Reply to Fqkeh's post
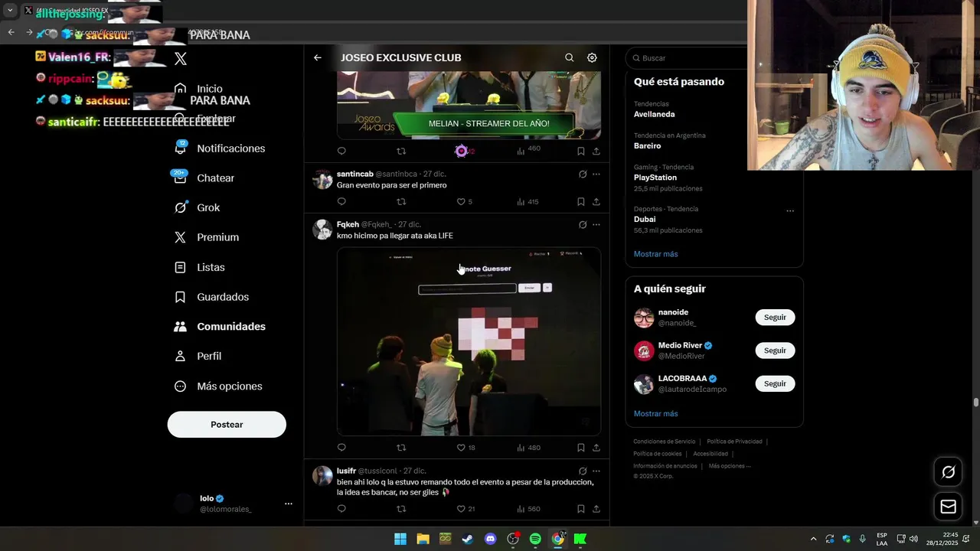Screen dimensions: 980x551 pyautogui.click(x=341, y=448)
